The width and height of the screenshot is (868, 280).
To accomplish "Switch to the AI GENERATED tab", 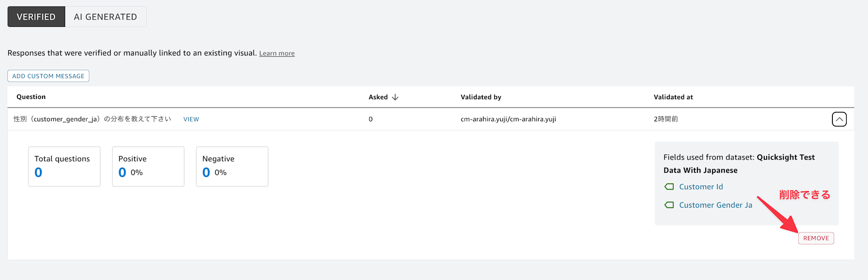I will pyautogui.click(x=105, y=17).
